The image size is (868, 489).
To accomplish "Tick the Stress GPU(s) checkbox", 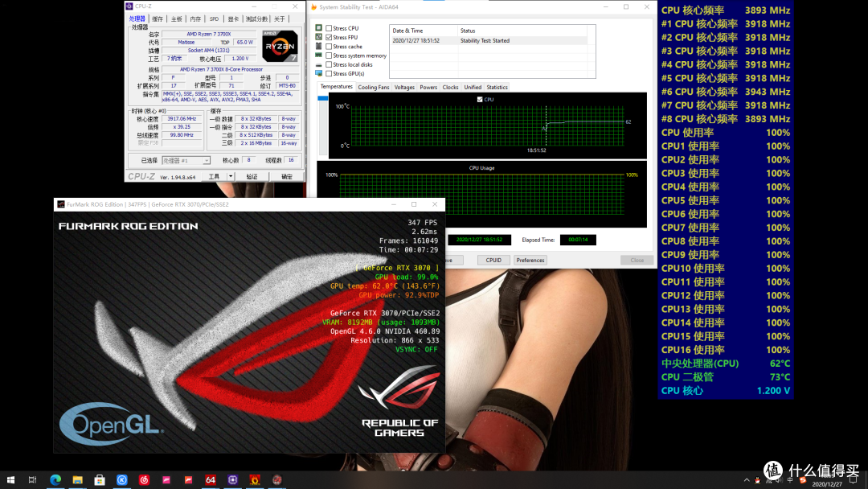I will pyautogui.click(x=329, y=74).
